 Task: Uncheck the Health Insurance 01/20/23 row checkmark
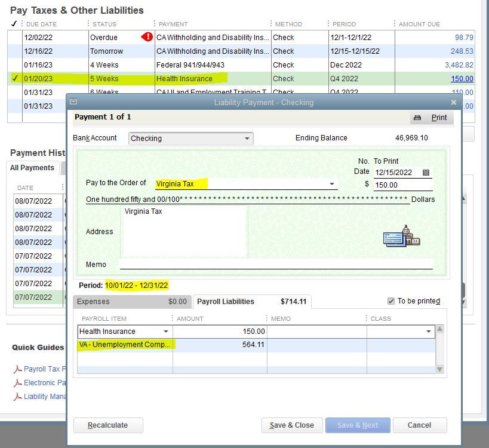(x=15, y=78)
